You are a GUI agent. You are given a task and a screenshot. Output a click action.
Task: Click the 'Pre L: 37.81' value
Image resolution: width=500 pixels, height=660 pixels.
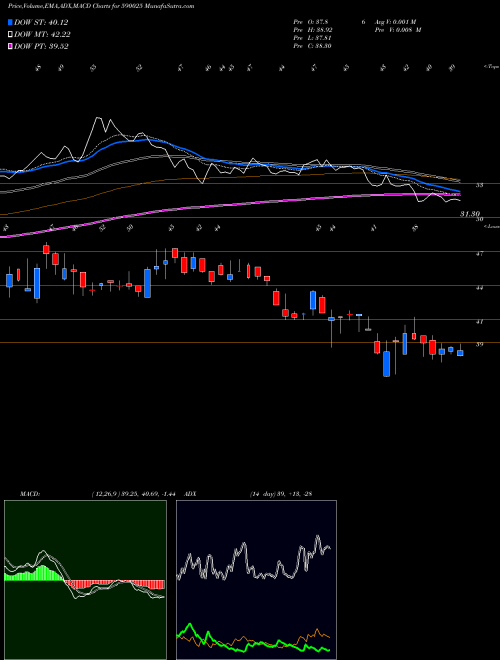pyautogui.click(x=313, y=38)
